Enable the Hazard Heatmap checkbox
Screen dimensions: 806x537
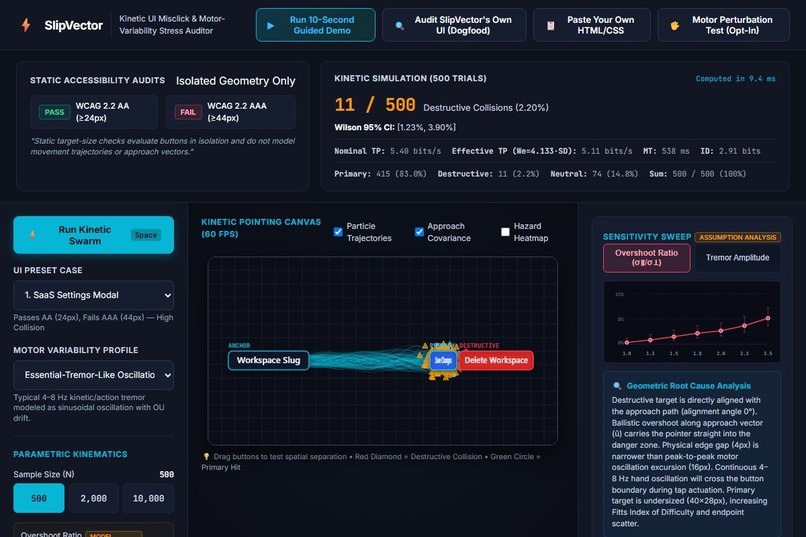click(505, 232)
